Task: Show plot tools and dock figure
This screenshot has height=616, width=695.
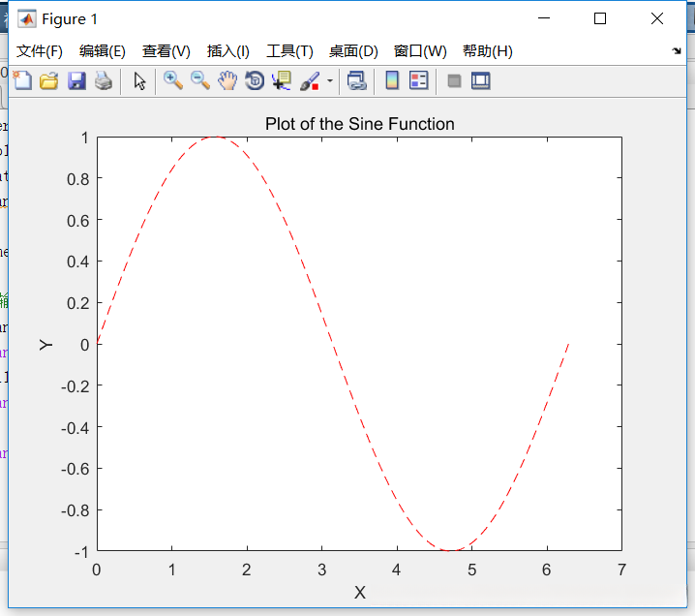Action: tap(481, 81)
